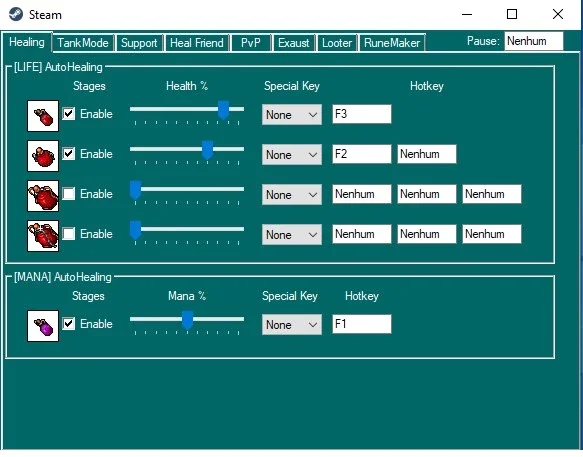This screenshot has height=457, width=583.
Task: Click the strong health potion icon
Action: point(43,156)
